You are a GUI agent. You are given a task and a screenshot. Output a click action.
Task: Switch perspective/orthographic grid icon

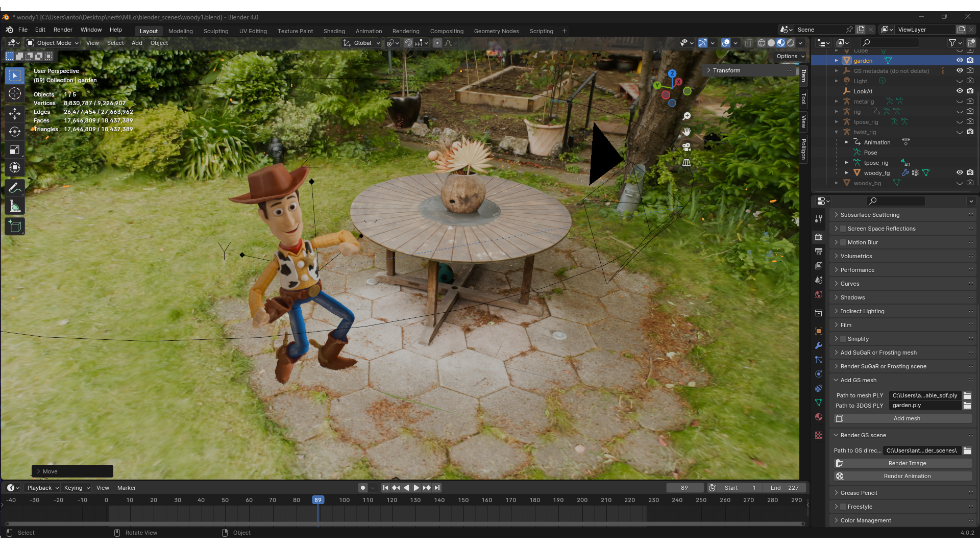coord(687,162)
